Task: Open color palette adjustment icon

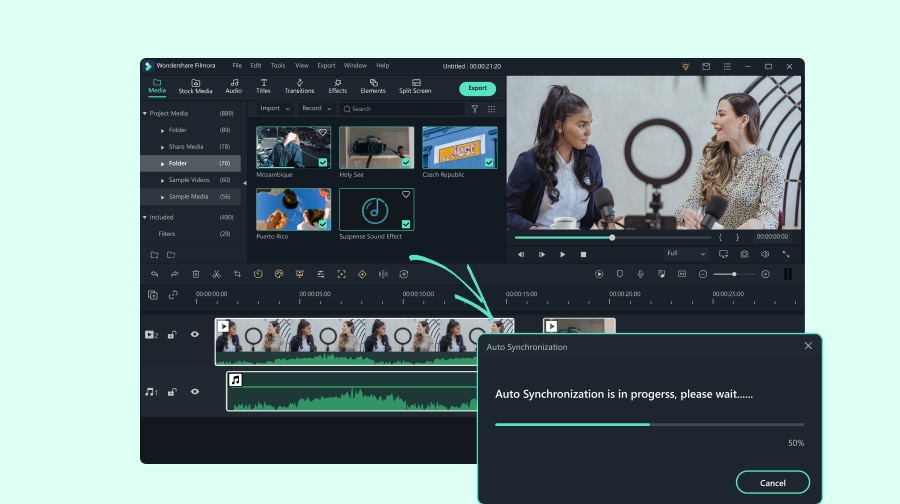Action: (x=279, y=274)
